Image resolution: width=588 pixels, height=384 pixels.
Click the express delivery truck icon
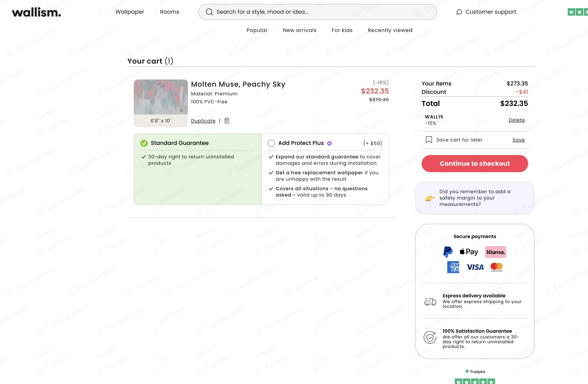pyautogui.click(x=430, y=302)
